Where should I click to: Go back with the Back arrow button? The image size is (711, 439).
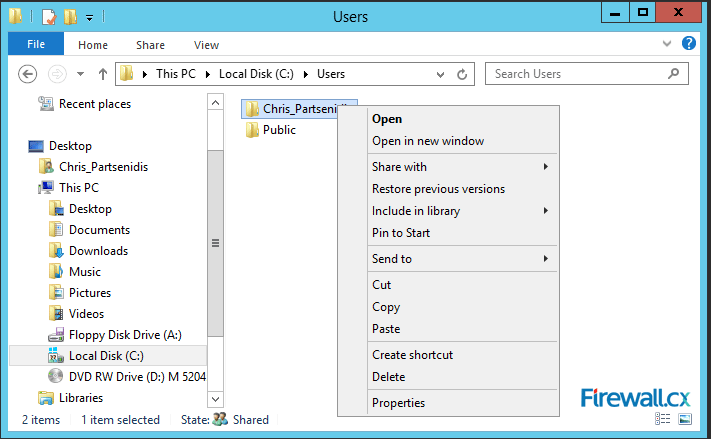28,74
